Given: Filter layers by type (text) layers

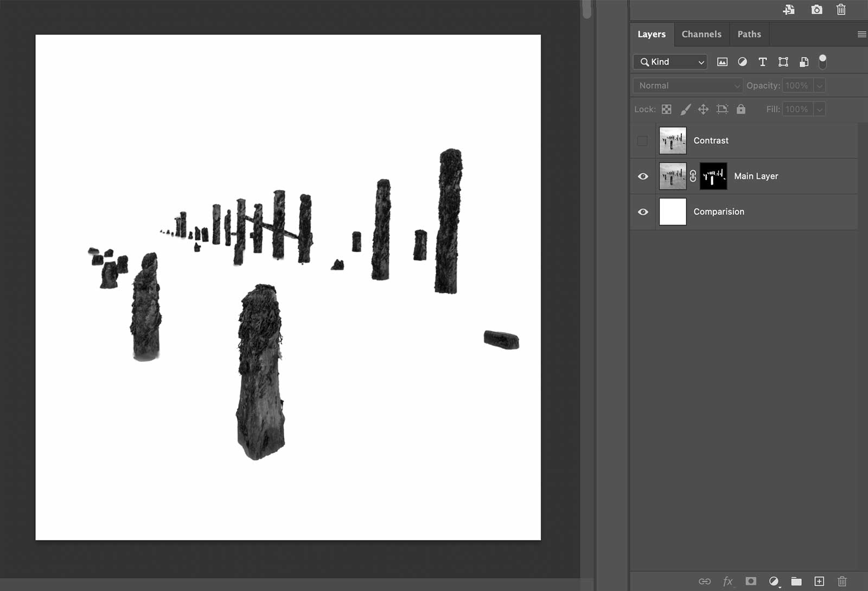Looking at the screenshot, I should point(762,62).
